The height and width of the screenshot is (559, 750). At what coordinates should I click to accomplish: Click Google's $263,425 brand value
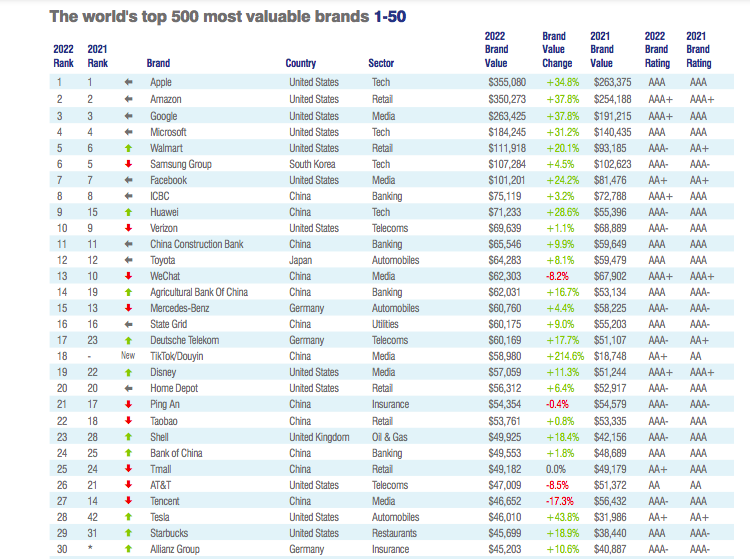click(507, 116)
